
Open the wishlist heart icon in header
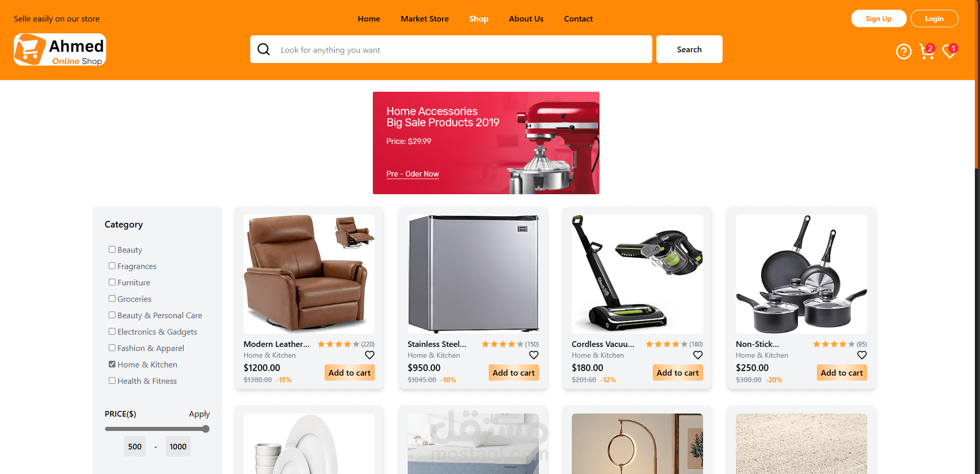950,51
